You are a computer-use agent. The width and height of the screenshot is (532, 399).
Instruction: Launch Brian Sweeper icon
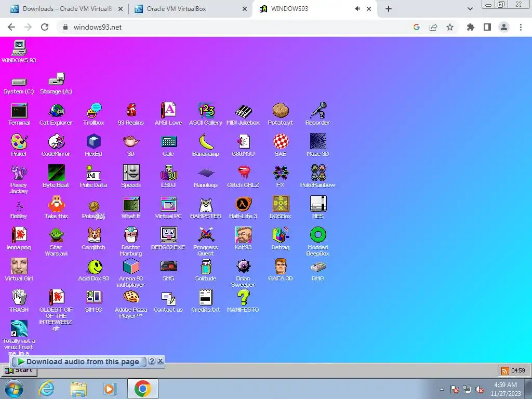click(x=243, y=273)
